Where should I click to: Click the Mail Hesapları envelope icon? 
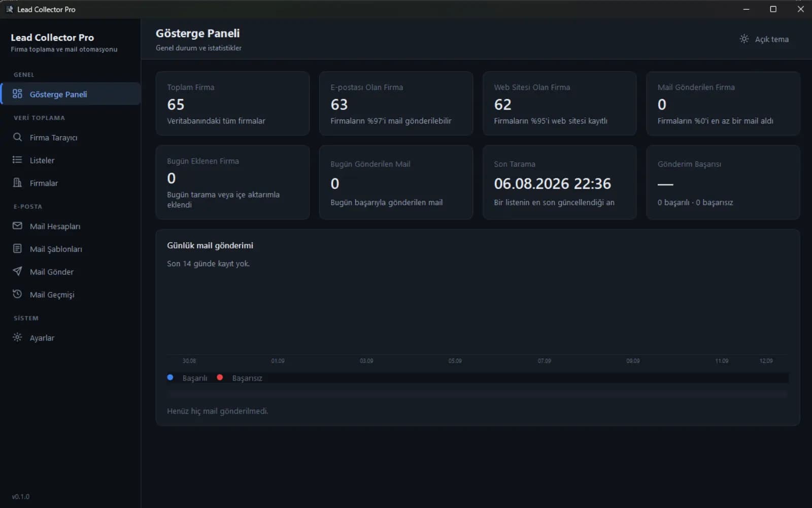point(17,226)
